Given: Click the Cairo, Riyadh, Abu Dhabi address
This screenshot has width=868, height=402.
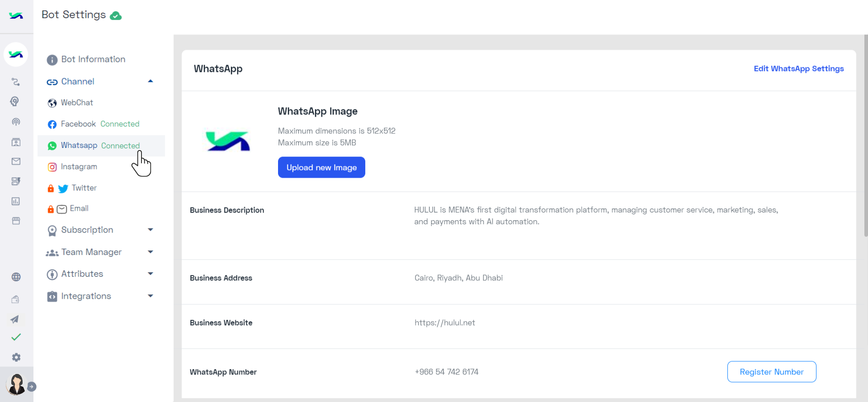Looking at the screenshot, I should pyautogui.click(x=458, y=278).
